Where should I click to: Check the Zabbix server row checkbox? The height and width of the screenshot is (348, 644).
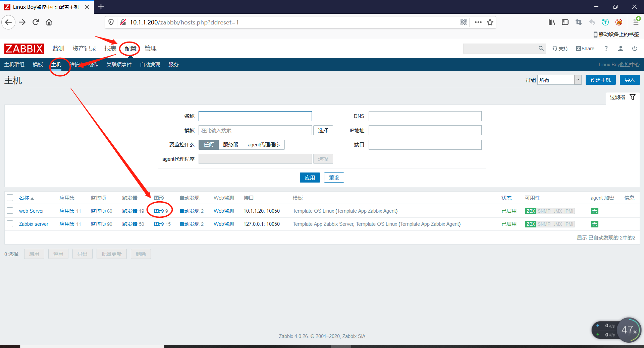pos(10,224)
